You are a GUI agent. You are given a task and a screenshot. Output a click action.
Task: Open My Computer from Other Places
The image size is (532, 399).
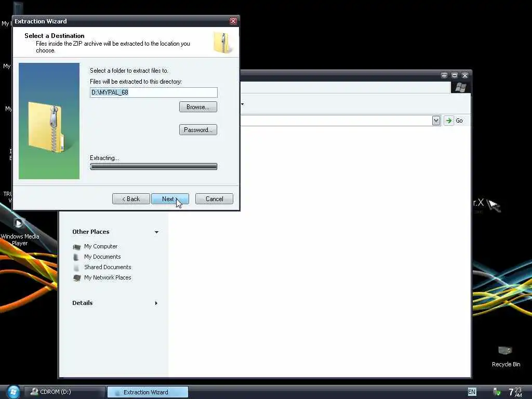101,246
